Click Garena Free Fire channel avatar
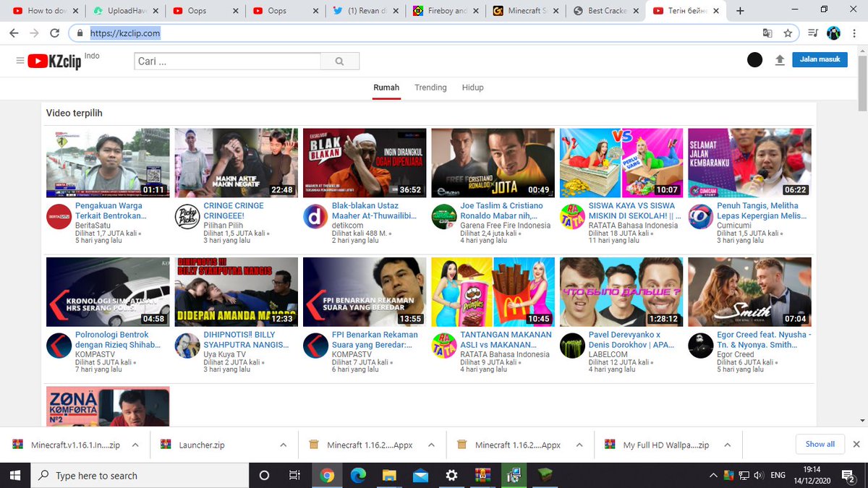 [x=444, y=217]
